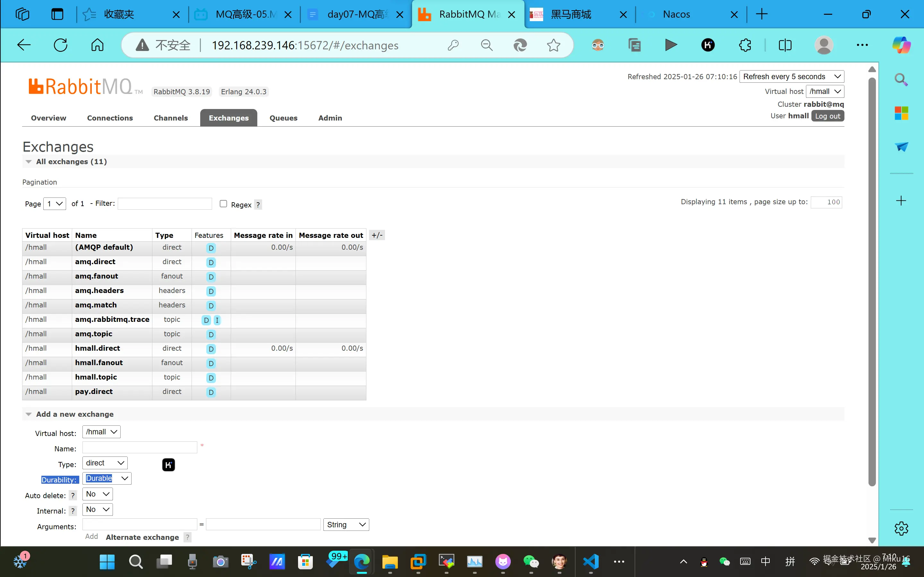Open the Durability dropdown
Viewport: 924px width, 577px height.
[x=107, y=479]
